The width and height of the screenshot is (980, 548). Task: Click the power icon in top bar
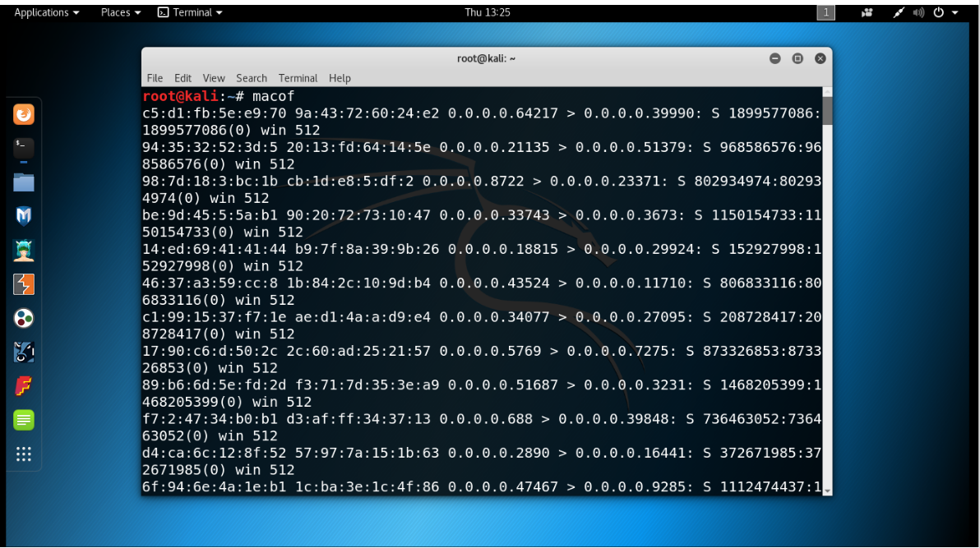939,12
